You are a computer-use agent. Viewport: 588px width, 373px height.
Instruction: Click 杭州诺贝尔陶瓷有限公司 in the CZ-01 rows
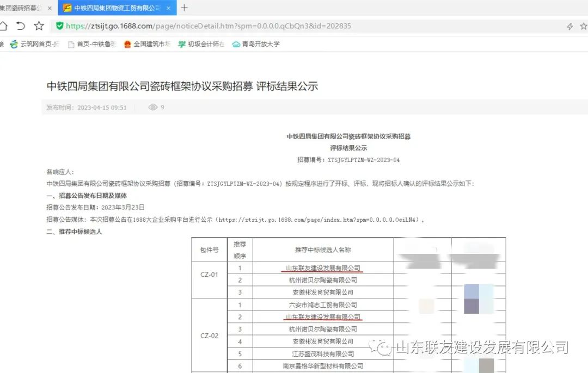point(323,280)
